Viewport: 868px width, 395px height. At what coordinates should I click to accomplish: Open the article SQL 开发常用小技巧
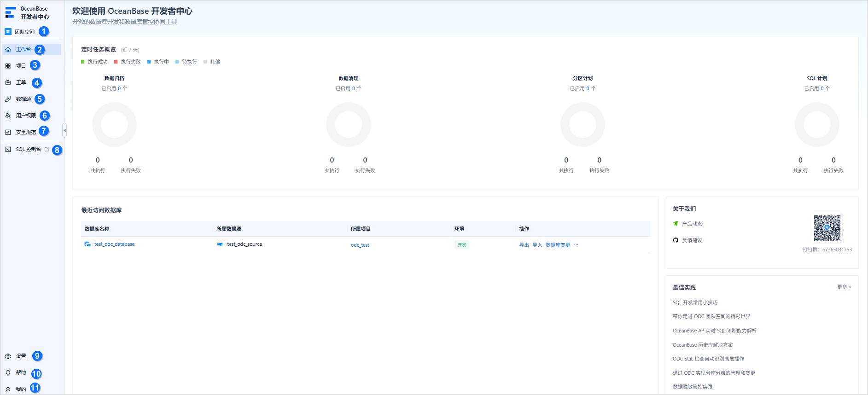pyautogui.click(x=695, y=302)
